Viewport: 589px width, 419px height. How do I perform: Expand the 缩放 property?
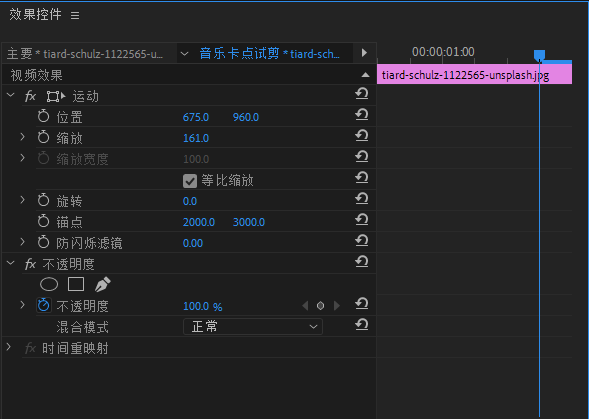click(23, 137)
